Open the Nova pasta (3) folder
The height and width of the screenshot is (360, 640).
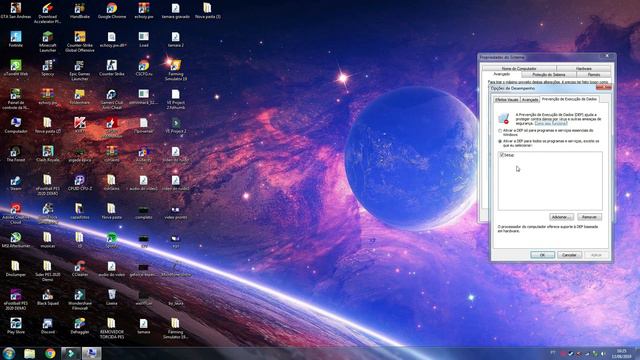pos(207,11)
